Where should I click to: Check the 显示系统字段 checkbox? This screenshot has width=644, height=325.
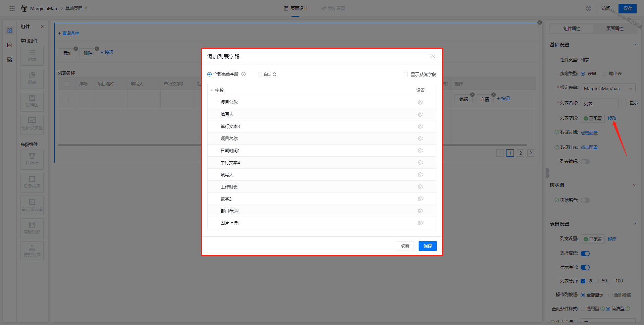click(x=405, y=74)
